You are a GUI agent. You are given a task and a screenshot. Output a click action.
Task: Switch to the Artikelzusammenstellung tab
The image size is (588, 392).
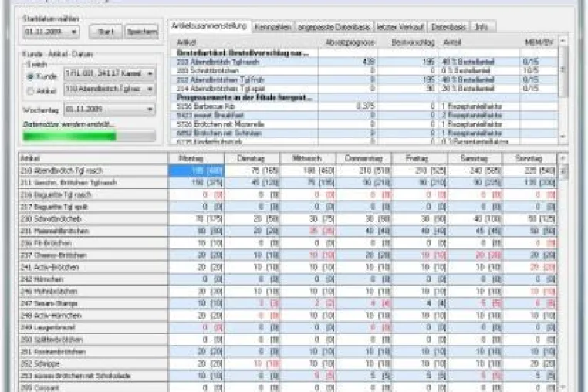tap(209, 26)
